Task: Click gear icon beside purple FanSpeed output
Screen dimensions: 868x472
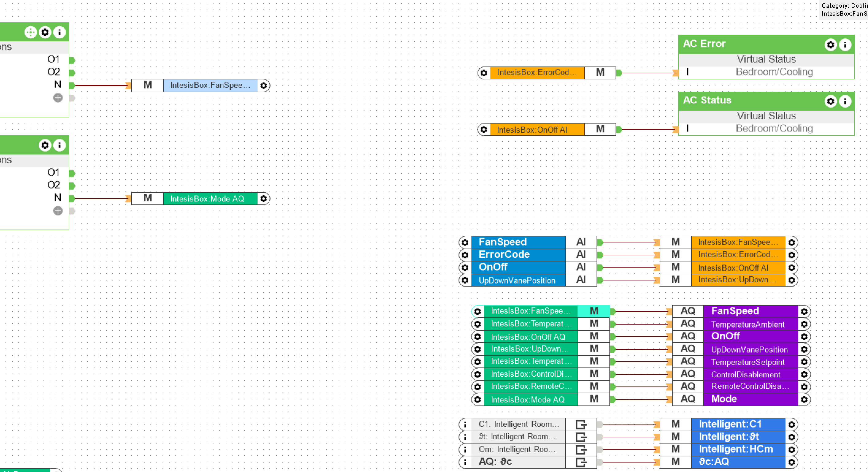Action: [804, 311]
